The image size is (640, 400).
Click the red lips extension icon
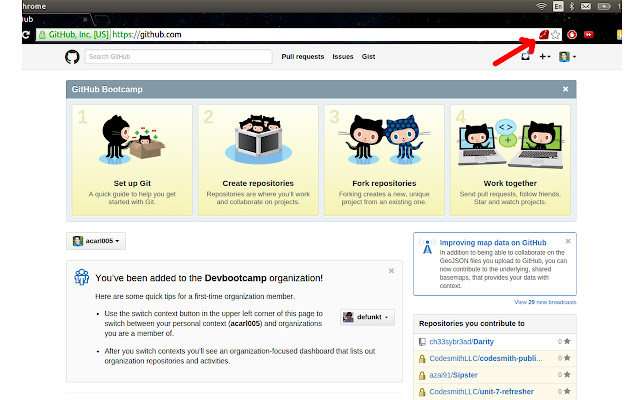[x=544, y=35]
